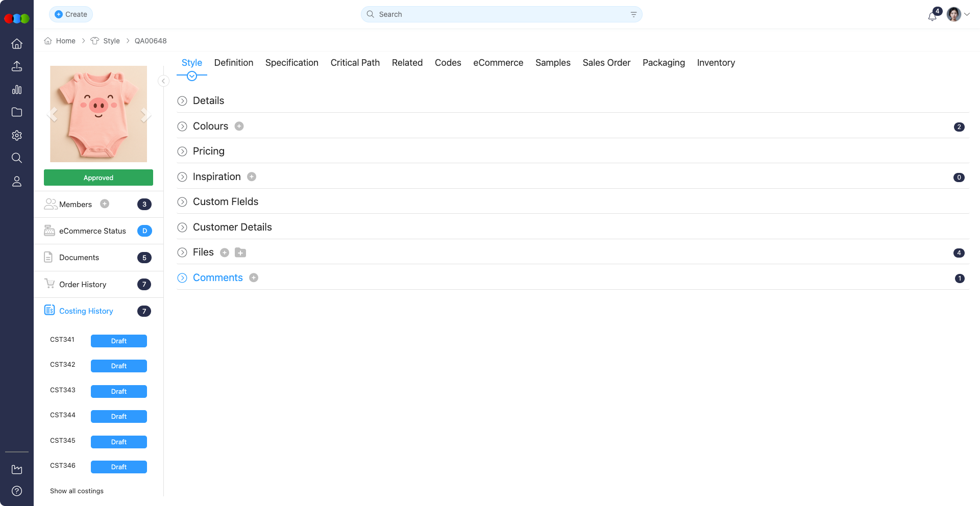Click the search filter icon

pyautogui.click(x=633, y=14)
